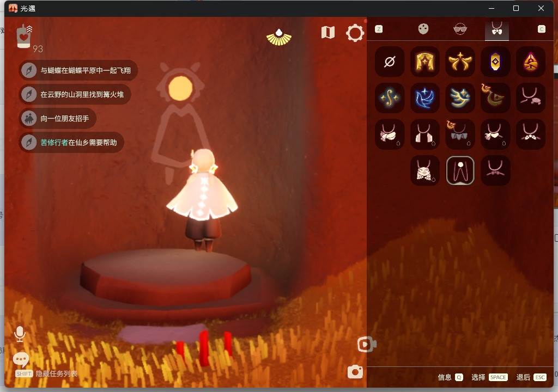
Task: Select the empty 'no necklace' option
Action: pyautogui.click(x=390, y=62)
